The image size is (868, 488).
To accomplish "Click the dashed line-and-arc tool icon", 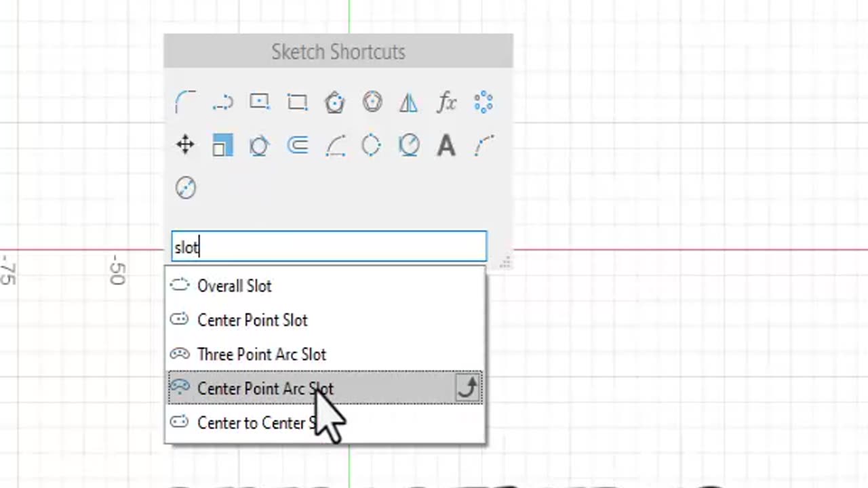I will 222,102.
